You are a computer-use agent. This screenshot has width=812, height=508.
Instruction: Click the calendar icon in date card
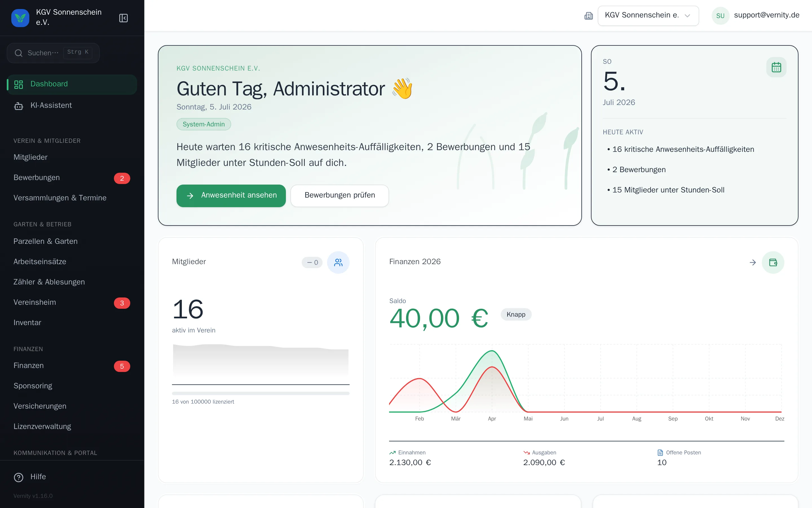point(776,67)
